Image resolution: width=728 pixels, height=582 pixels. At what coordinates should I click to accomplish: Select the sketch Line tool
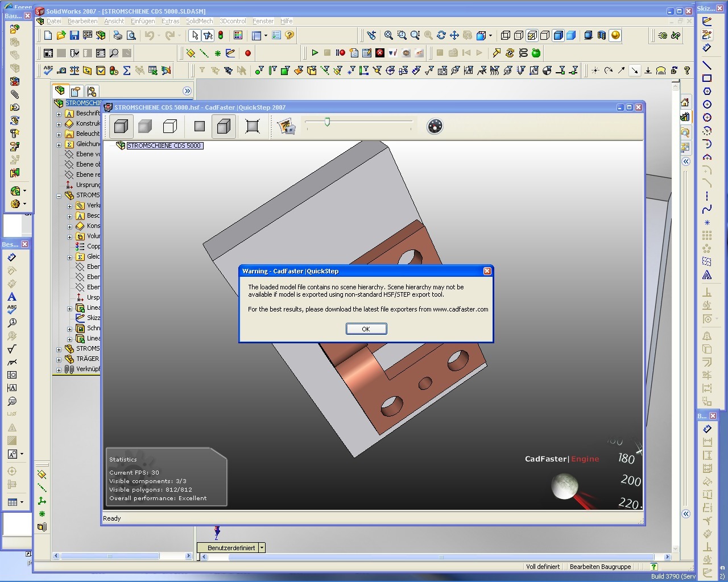(707, 65)
